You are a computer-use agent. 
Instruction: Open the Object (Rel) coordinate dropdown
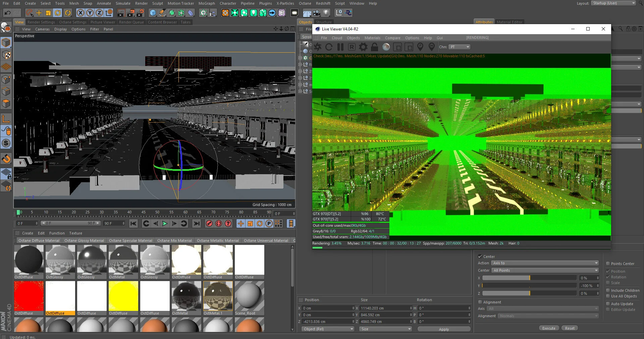click(327, 329)
